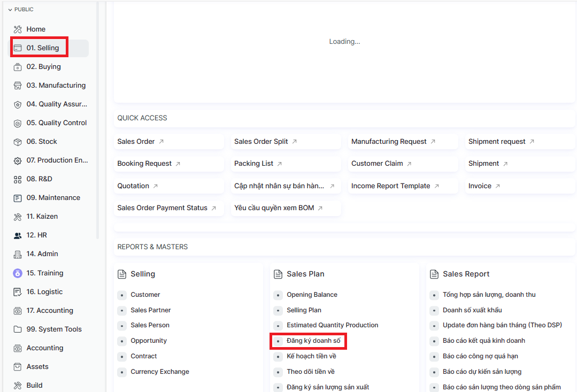577x392 pixels.
Task: Click the 15. Training purple icon
Action: point(18,273)
